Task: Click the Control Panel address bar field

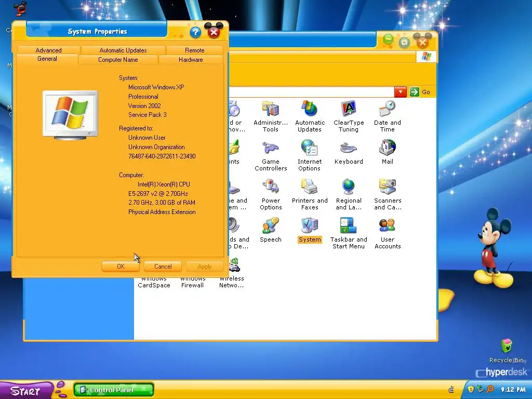Action: 312,92
